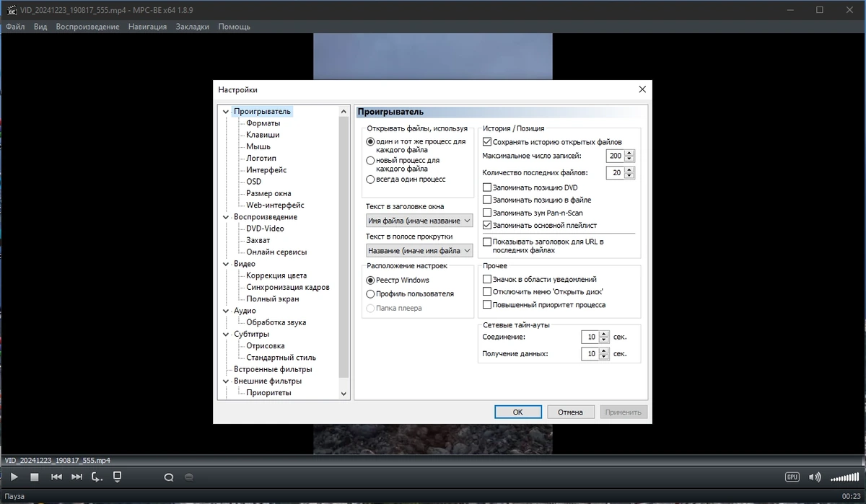The height and width of the screenshot is (504, 866).
Task: Click settings tree scrollbar up arrow
Action: tap(344, 112)
